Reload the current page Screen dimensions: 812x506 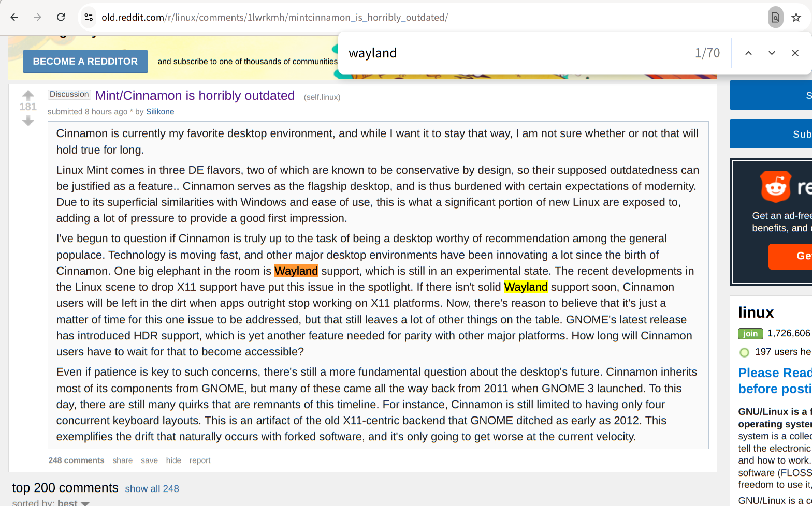(x=61, y=17)
